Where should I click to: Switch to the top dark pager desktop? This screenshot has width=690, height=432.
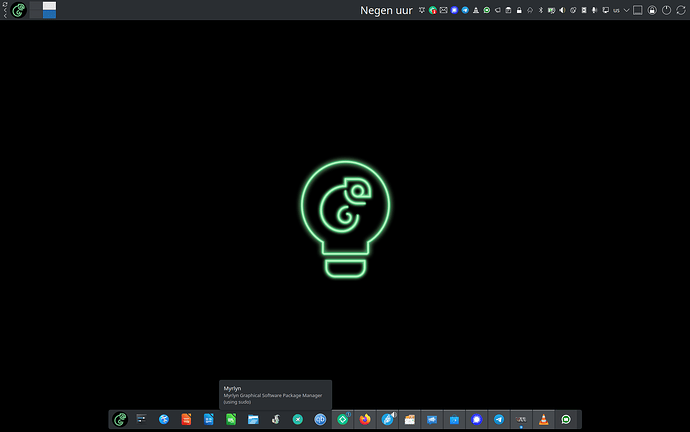pyautogui.click(x=36, y=6)
